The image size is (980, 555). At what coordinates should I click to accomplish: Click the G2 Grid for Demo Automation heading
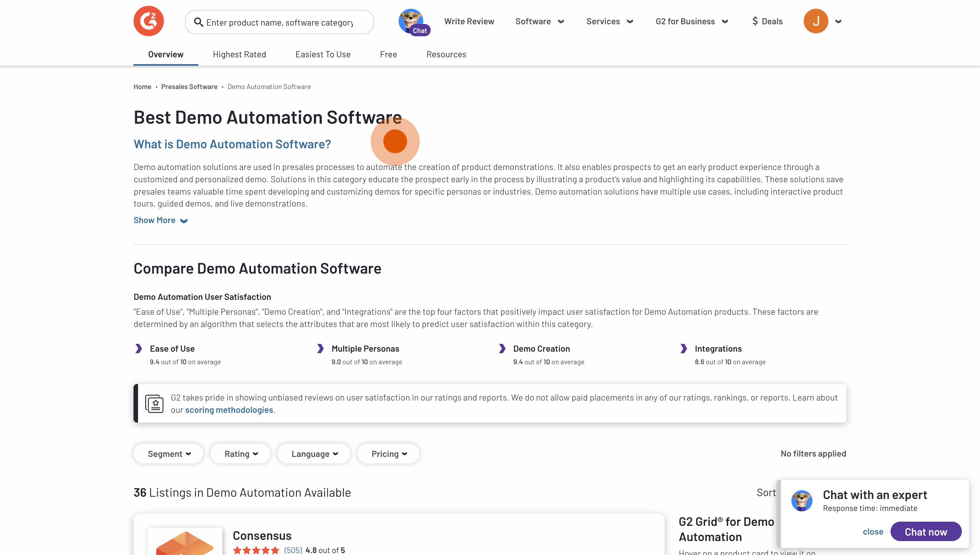(x=726, y=529)
